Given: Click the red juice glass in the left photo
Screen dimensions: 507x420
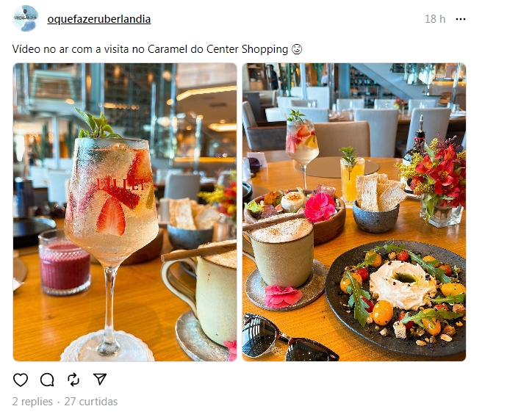Looking at the screenshot, I should pos(65,262).
